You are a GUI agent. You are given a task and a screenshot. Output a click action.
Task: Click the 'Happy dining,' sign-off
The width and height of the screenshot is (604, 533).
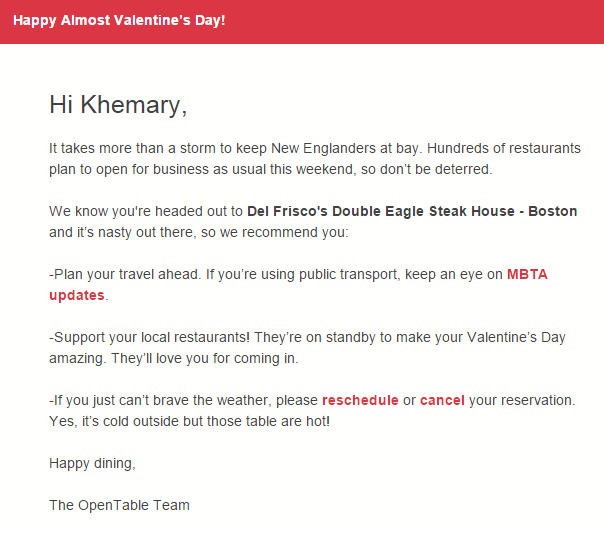pos(92,464)
